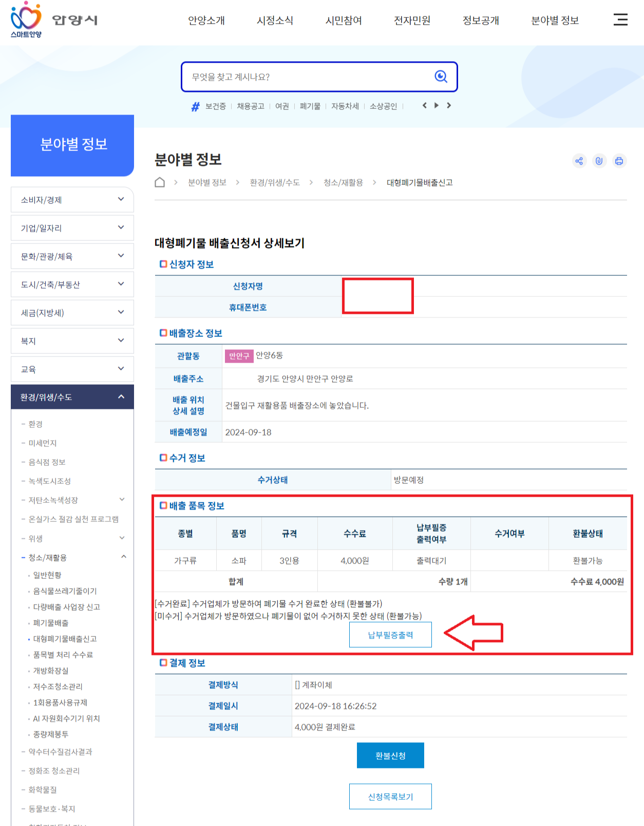Click the 만안구 district badge
Image resolution: width=644 pixels, height=826 pixels.
point(239,356)
